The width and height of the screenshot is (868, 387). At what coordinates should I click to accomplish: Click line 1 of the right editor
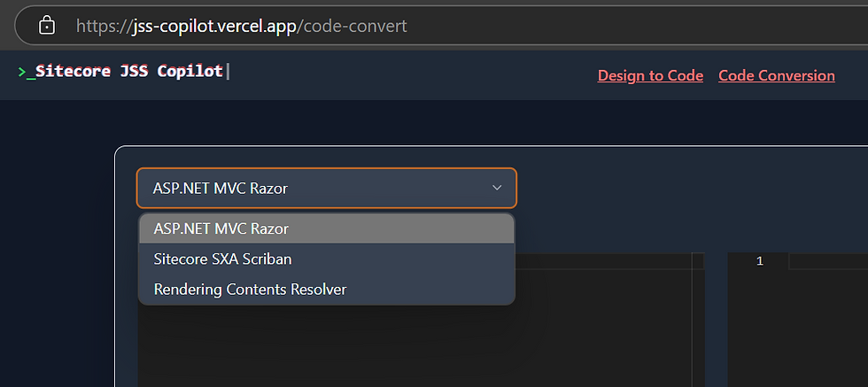[828, 261]
